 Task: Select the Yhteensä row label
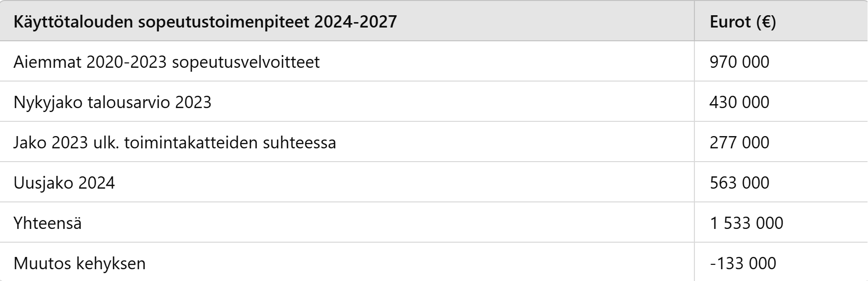[x=347, y=223]
